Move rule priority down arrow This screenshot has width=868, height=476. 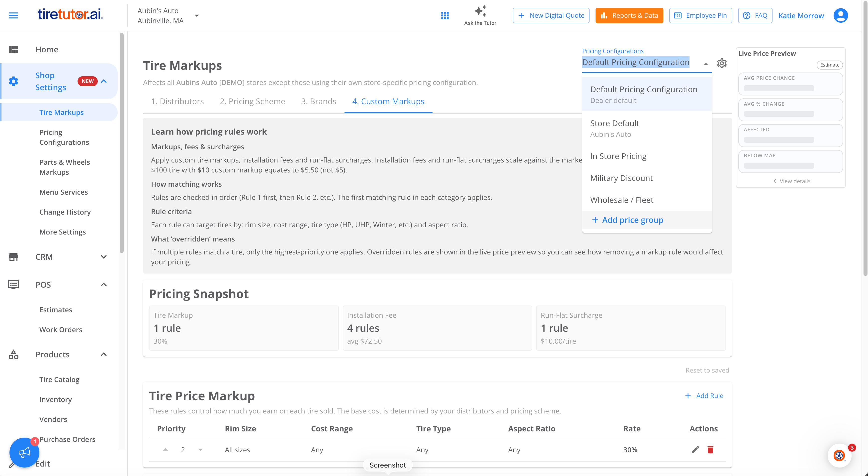[200, 450]
